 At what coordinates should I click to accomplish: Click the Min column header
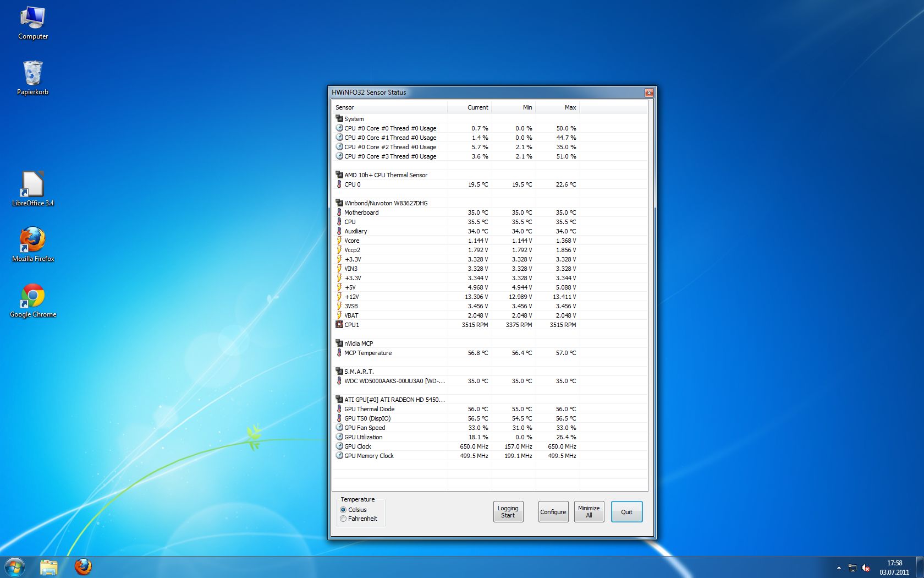(x=514, y=107)
